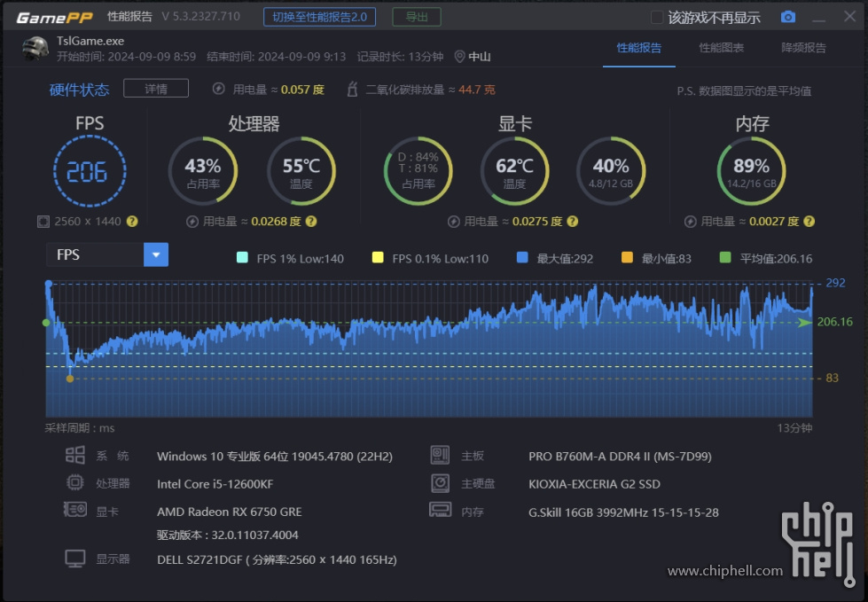
Task: Click the DELL S2721DGF monitor text
Action: 277,560
